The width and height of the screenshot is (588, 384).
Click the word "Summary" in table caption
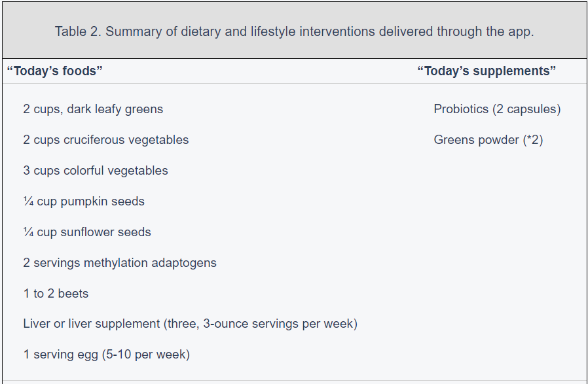coord(130,31)
